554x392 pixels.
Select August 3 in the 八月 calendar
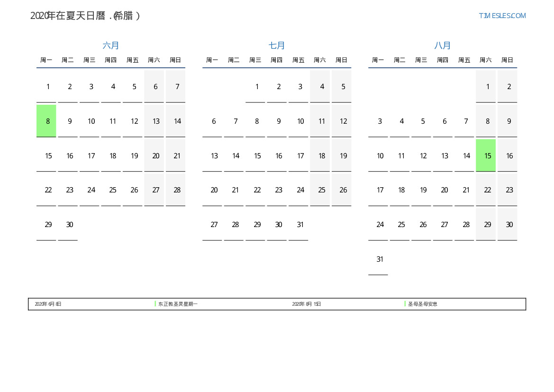(x=378, y=121)
